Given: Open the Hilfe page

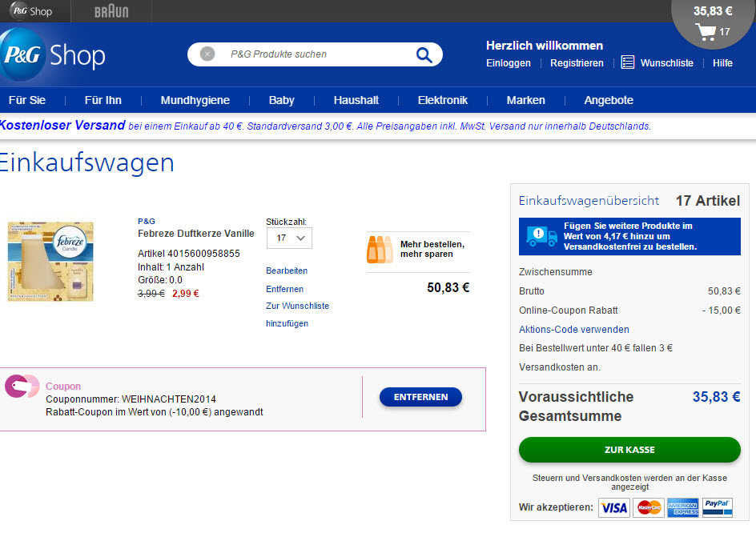Looking at the screenshot, I should [x=722, y=63].
